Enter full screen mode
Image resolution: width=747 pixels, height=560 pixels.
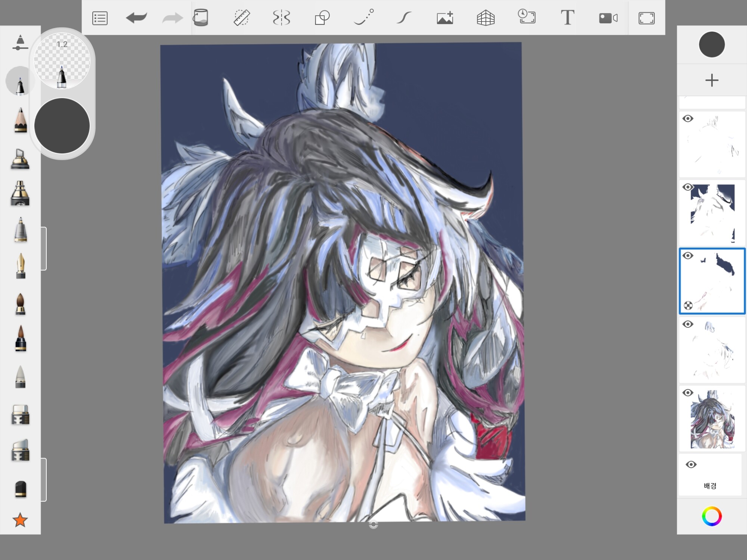647,18
